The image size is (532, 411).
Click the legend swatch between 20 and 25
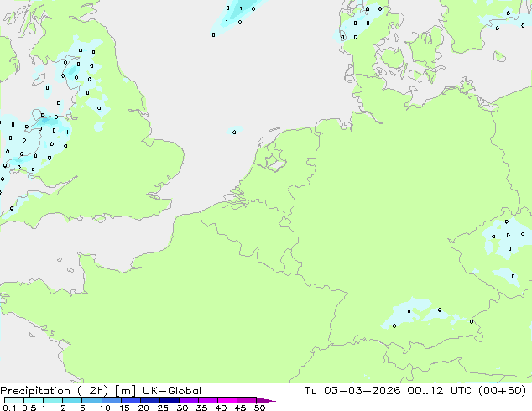click(150, 400)
